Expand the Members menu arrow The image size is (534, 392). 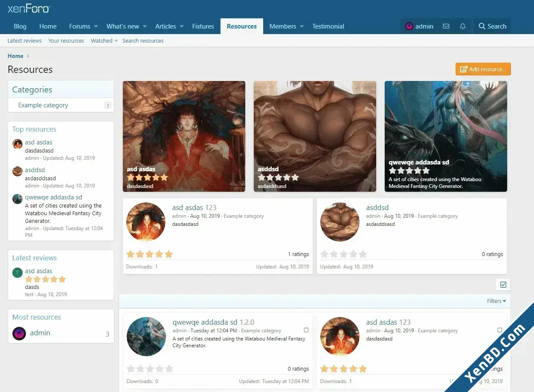tap(302, 26)
